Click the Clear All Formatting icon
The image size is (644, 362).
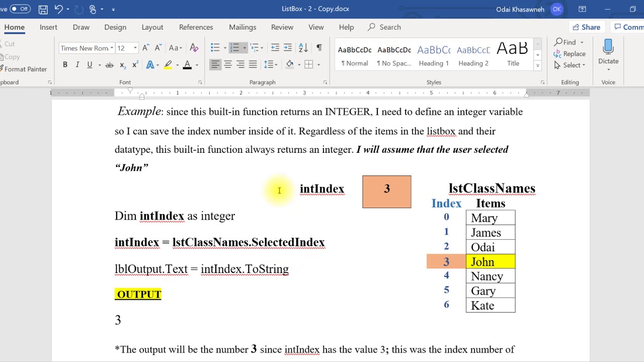point(194,48)
